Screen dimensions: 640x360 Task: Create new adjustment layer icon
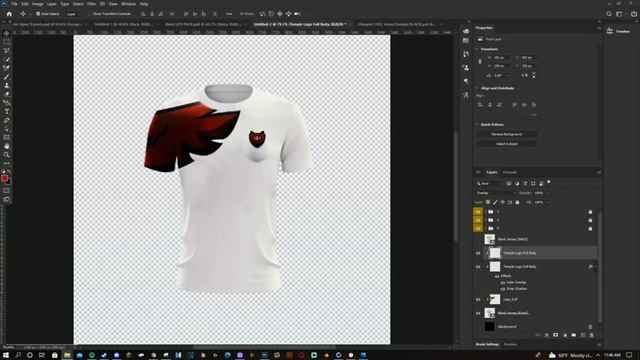click(565, 335)
